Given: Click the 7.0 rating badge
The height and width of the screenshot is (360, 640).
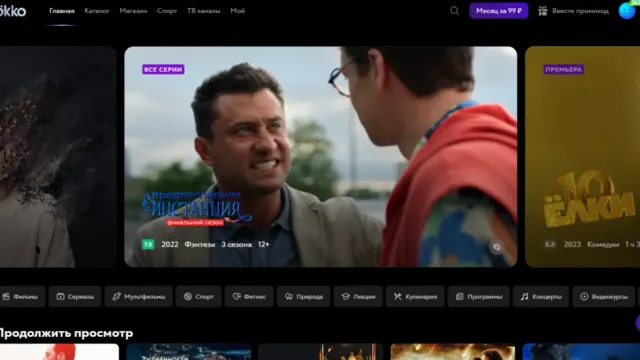Looking at the screenshot, I should [x=148, y=244].
